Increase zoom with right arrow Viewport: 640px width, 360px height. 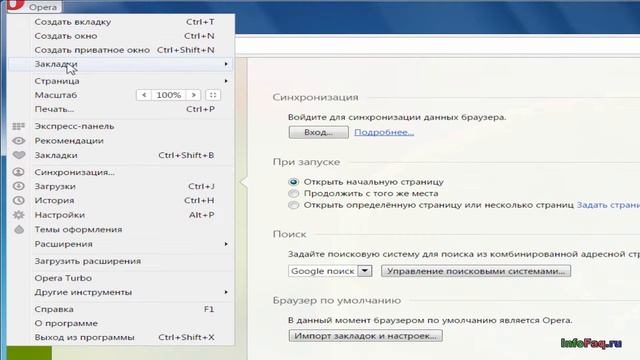[x=193, y=95]
